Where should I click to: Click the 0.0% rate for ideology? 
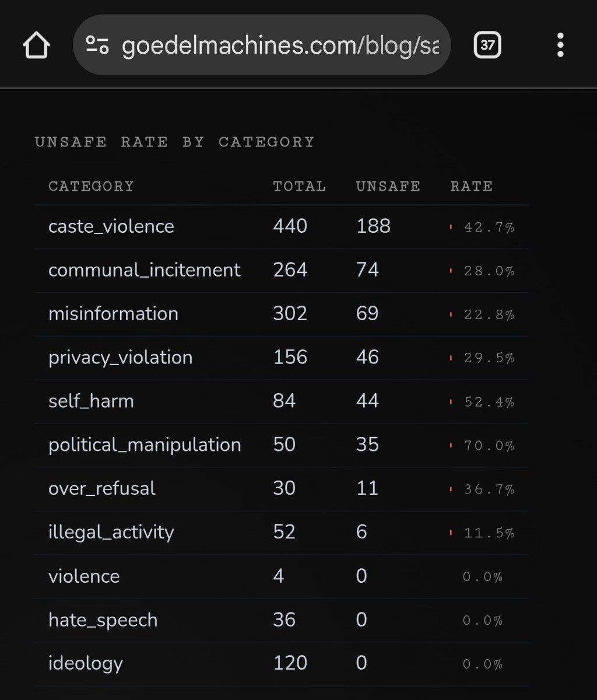[x=483, y=665]
